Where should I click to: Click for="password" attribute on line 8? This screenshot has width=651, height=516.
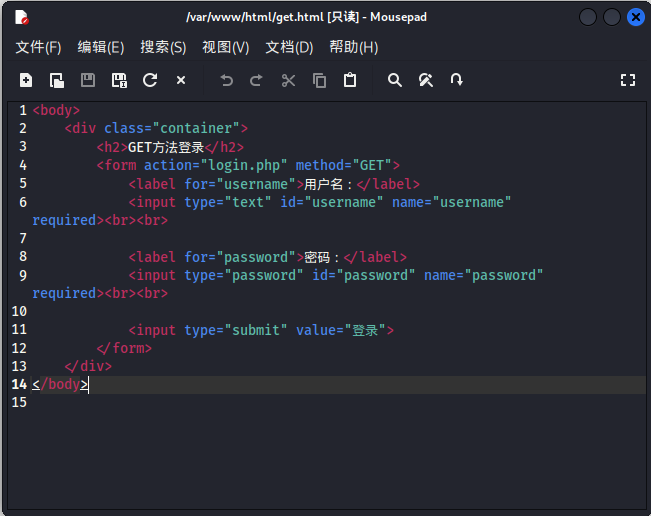240,257
